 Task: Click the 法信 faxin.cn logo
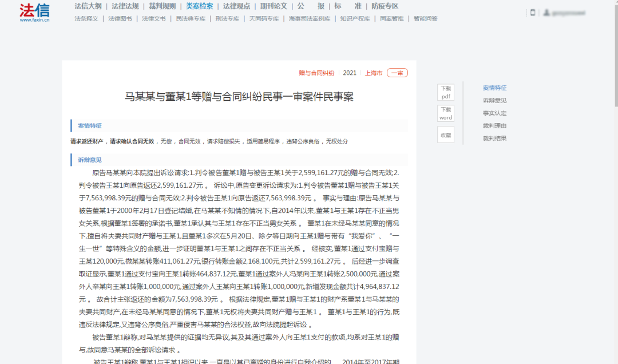click(x=35, y=13)
